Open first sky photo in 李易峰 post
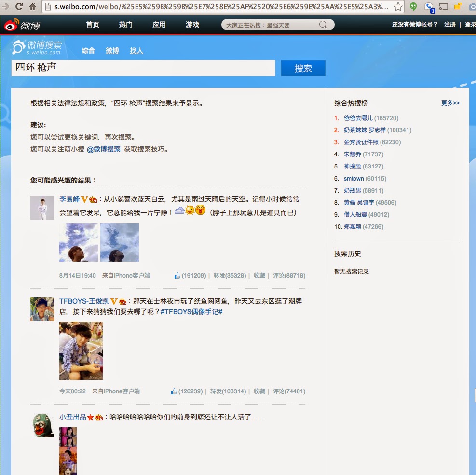This screenshot has height=475, width=476. coord(79,242)
